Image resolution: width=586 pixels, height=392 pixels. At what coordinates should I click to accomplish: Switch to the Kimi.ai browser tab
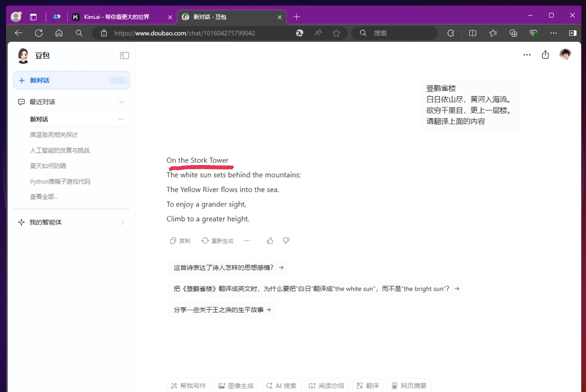pyautogui.click(x=116, y=16)
